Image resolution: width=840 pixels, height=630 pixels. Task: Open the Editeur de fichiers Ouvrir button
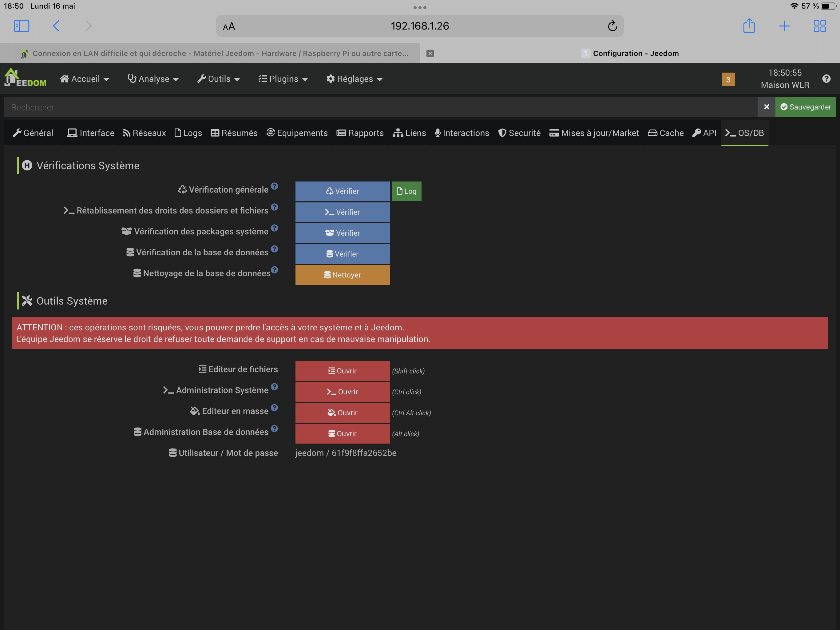pyautogui.click(x=342, y=371)
